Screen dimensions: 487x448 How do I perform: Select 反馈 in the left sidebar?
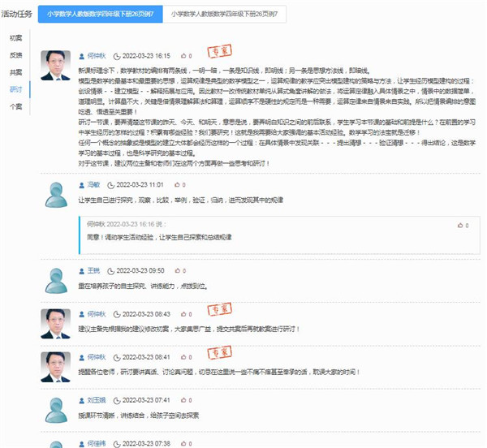[16, 55]
